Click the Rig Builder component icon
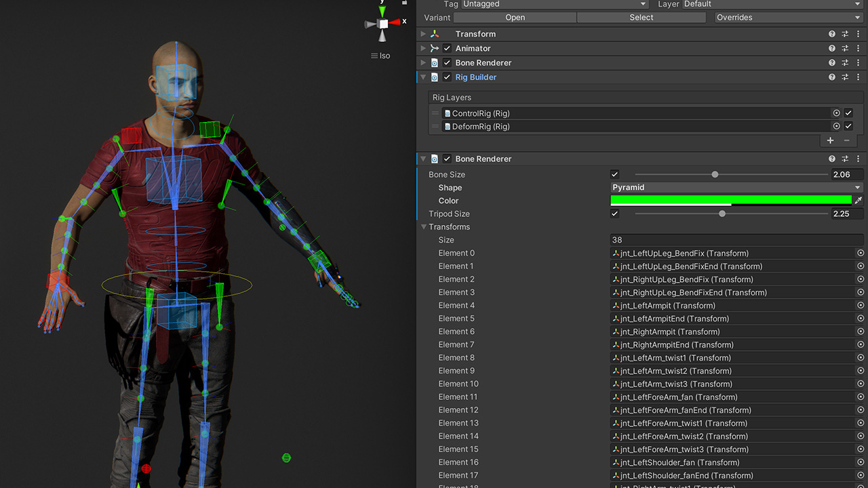 pyautogui.click(x=434, y=77)
